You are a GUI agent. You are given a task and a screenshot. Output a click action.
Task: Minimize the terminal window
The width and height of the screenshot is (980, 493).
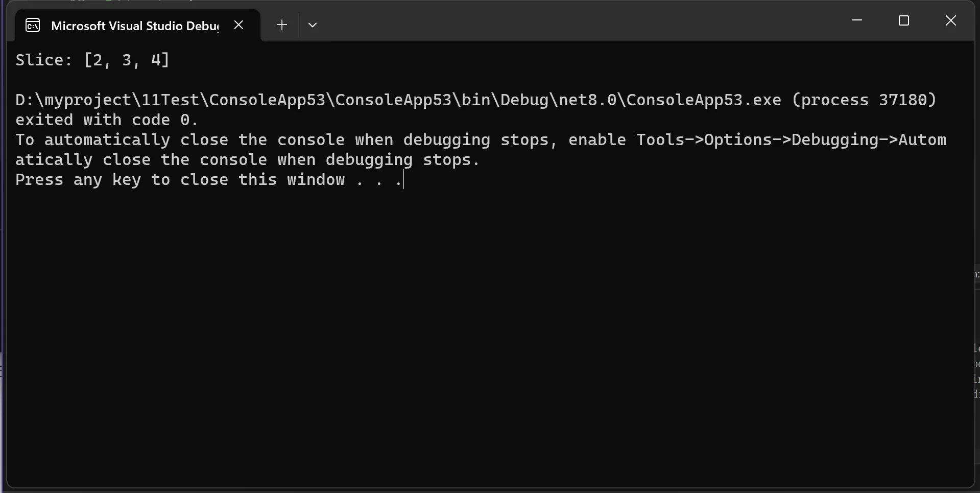pyautogui.click(x=857, y=20)
